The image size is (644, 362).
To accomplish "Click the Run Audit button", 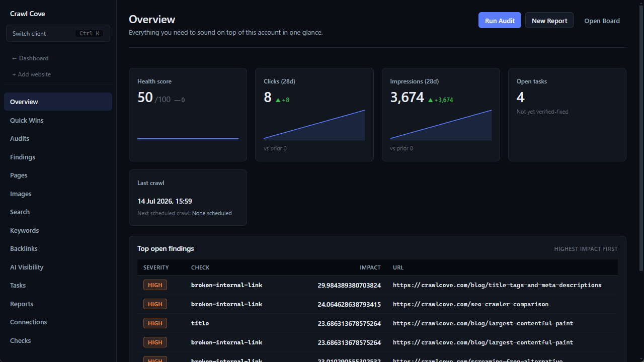I will [500, 21].
